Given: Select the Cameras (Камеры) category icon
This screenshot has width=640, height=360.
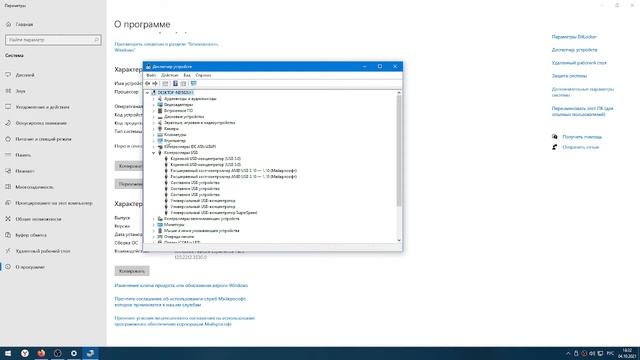Looking at the screenshot, I should tap(160, 129).
